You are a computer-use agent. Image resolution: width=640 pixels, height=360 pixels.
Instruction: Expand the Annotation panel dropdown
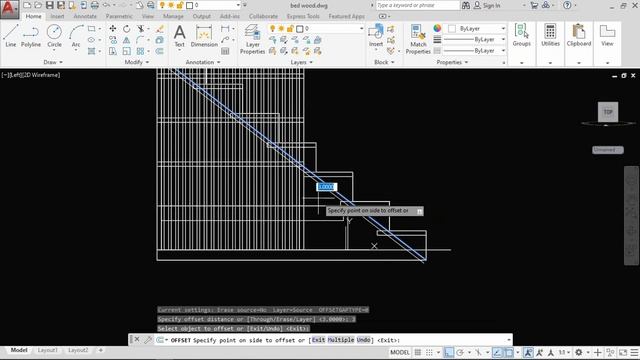[203, 62]
